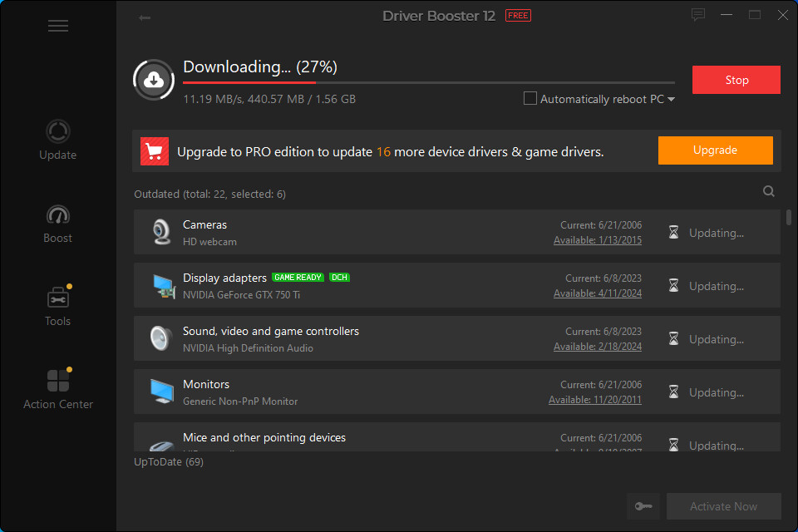Select Generic Non-PnP Monitor text
Screen dimensions: 798x532
tap(240, 401)
